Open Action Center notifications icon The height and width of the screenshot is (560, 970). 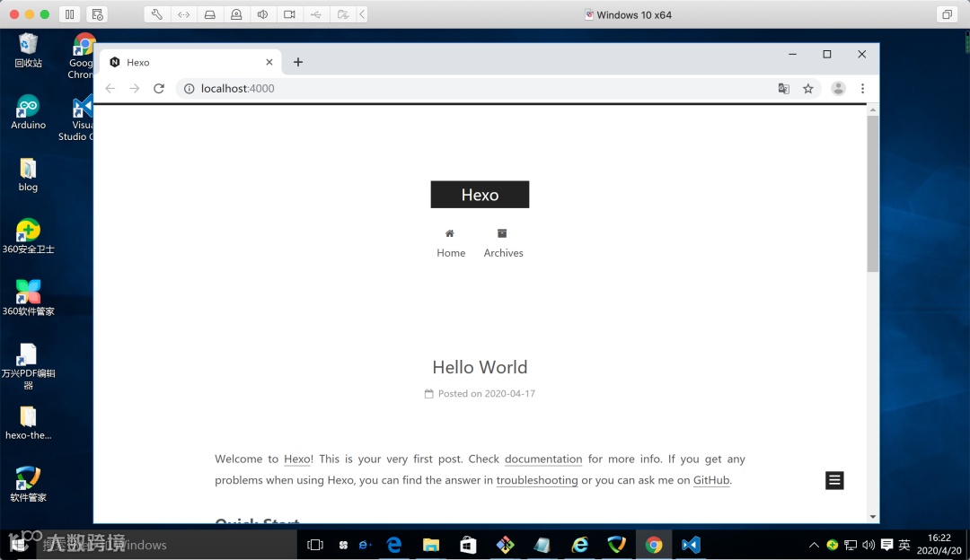(886, 545)
